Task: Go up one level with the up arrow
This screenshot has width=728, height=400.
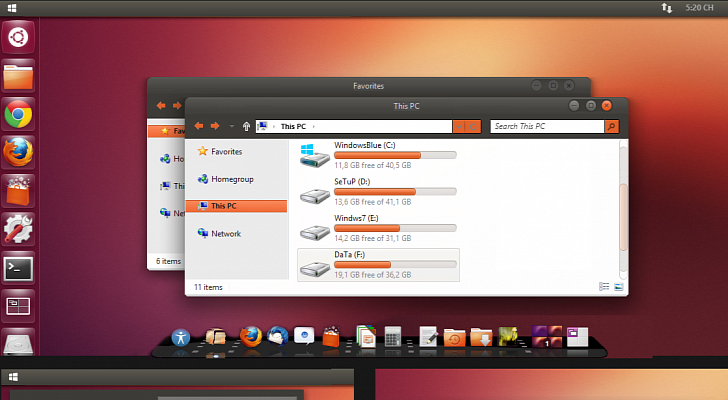Action: point(246,126)
